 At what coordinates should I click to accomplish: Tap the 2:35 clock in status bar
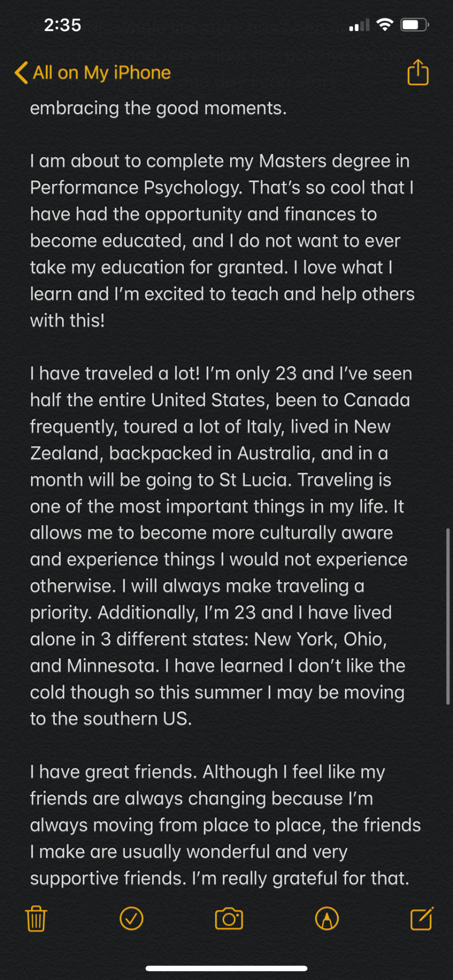click(x=62, y=24)
